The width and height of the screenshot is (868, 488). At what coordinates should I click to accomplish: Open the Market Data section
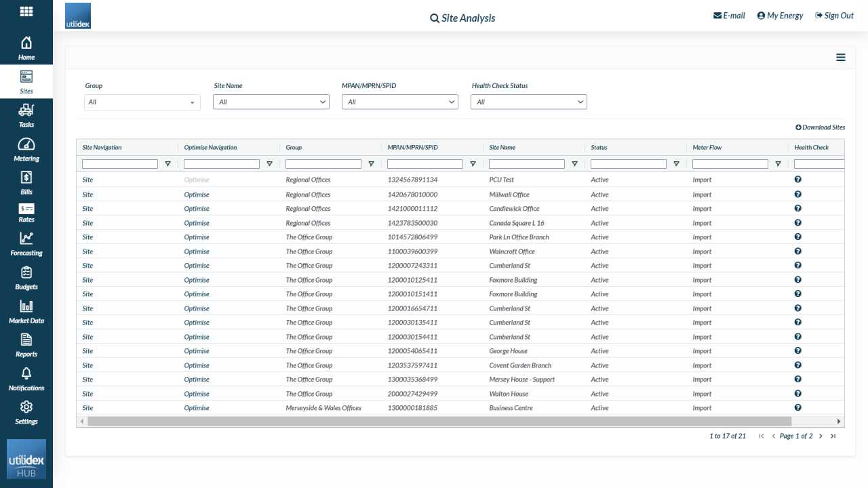(26, 310)
